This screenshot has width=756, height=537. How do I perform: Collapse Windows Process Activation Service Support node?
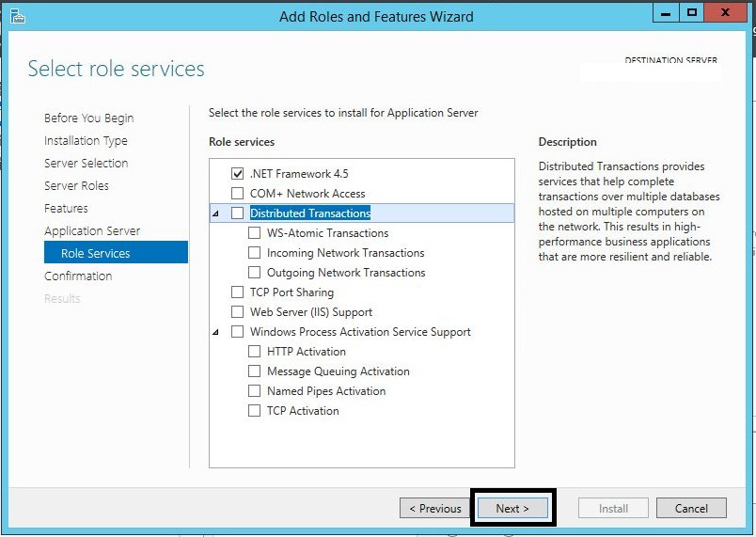(x=216, y=332)
